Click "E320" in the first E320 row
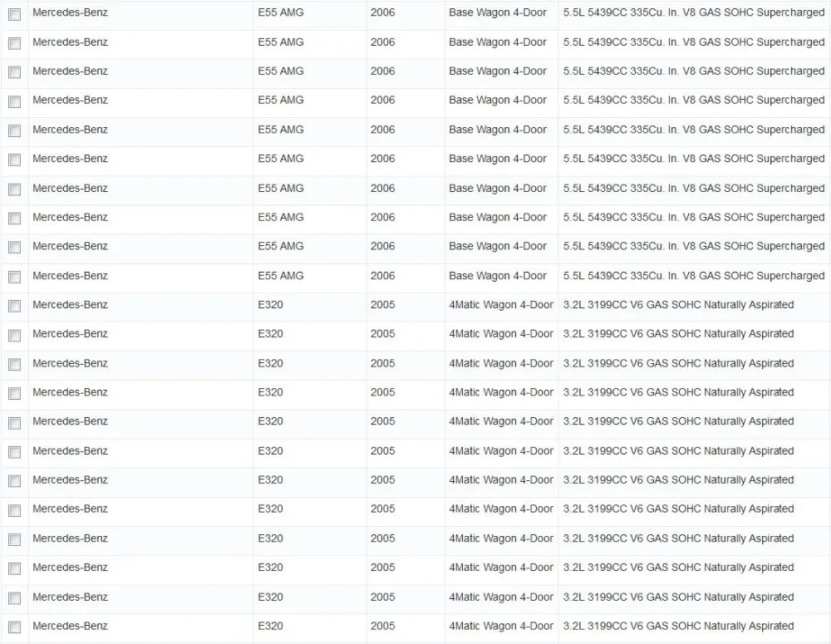831x644 pixels. [x=270, y=305]
